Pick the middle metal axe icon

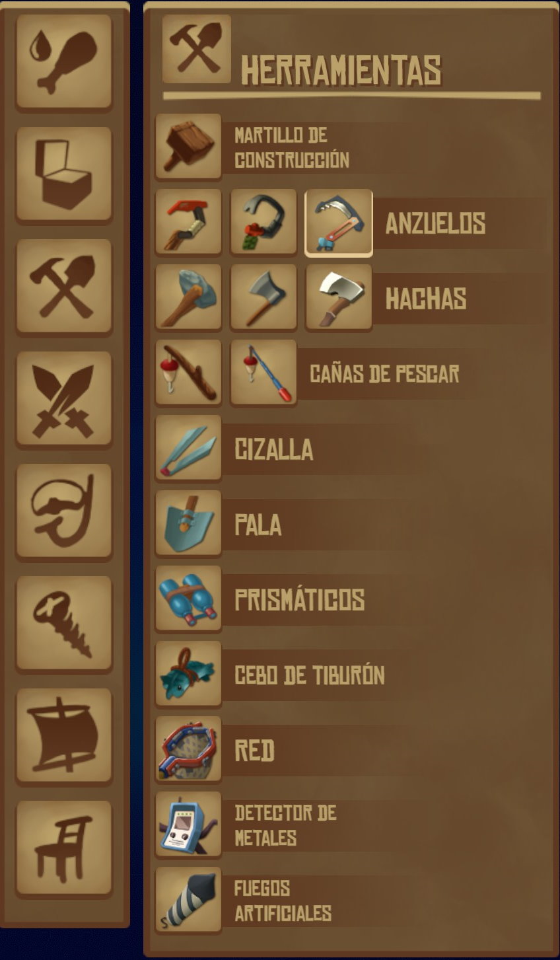point(263,297)
